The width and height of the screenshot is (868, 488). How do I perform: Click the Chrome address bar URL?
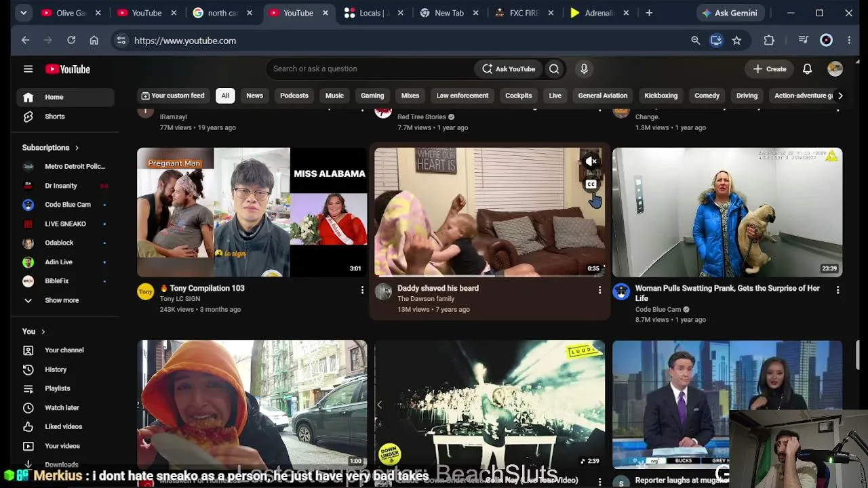tap(185, 41)
